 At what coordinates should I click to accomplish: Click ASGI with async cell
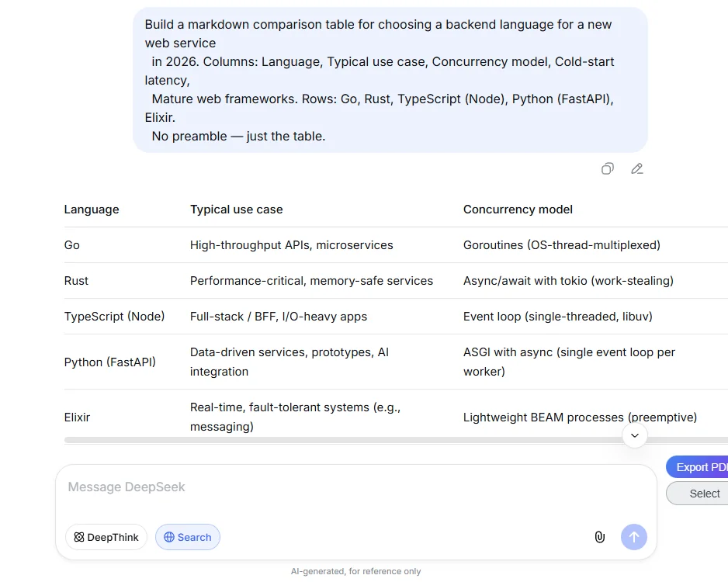tap(569, 362)
